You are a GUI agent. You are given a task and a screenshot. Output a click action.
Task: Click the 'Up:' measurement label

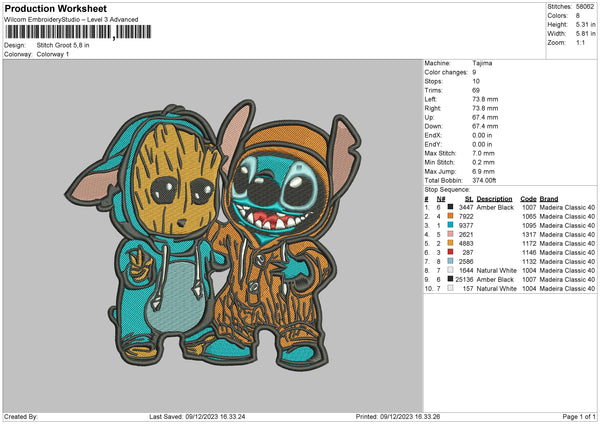[429, 117]
